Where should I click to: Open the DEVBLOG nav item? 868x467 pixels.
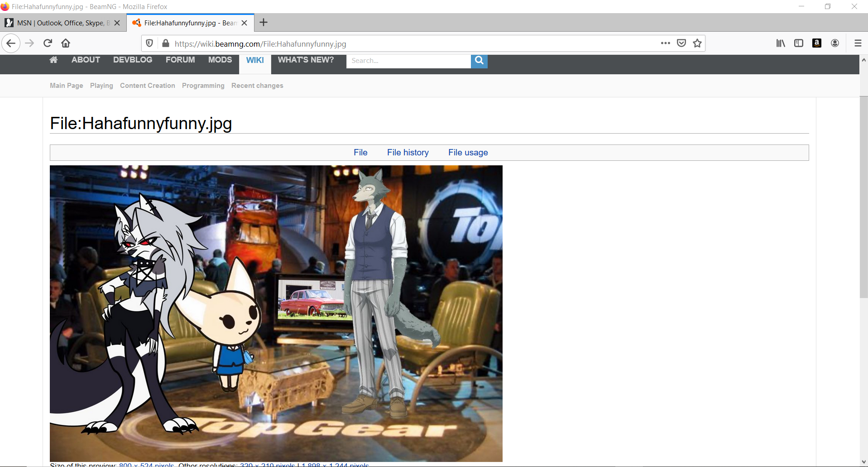(133, 60)
